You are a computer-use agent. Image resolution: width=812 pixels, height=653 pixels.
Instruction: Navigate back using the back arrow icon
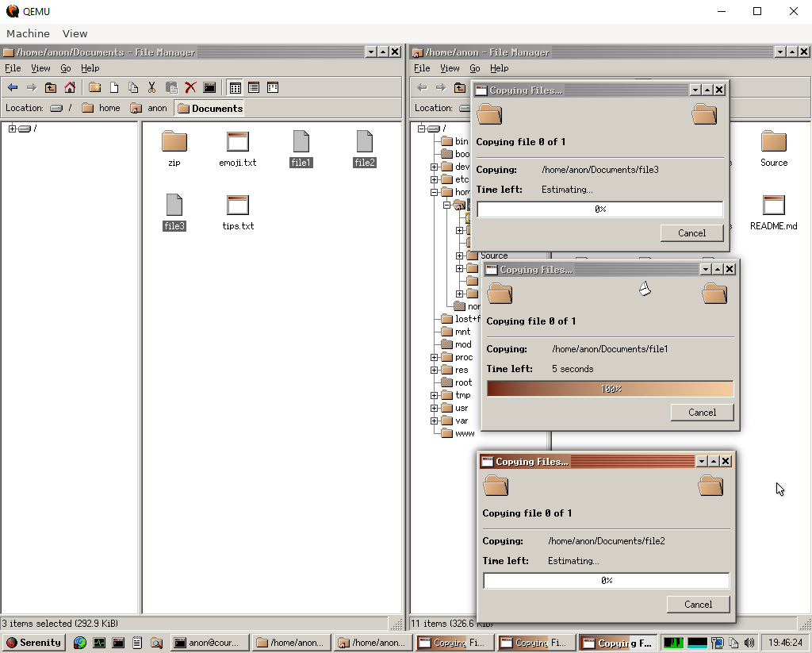[x=13, y=87]
